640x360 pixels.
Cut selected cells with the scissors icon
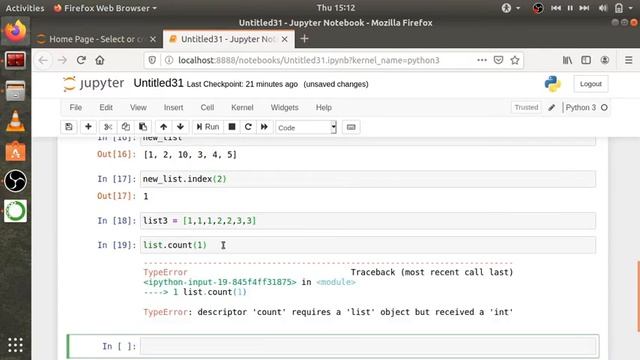click(108, 127)
